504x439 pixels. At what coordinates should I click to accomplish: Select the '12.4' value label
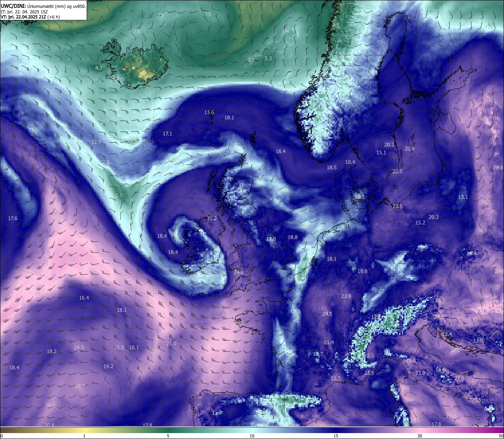click(447, 334)
